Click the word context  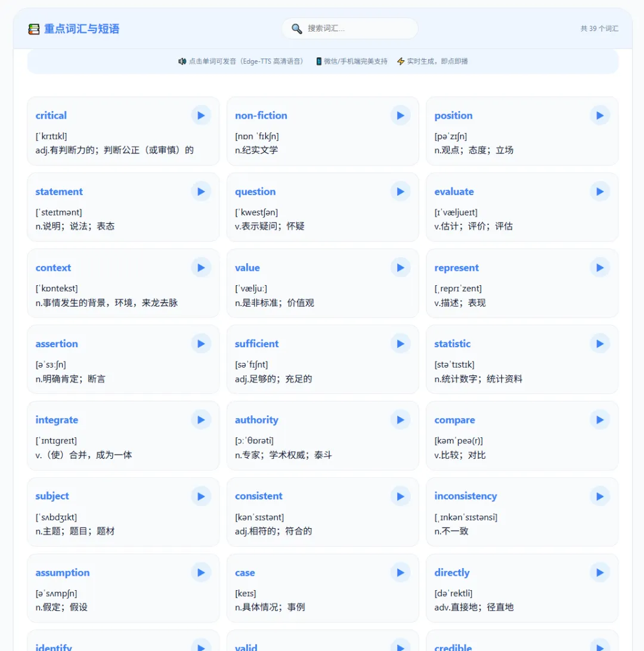click(53, 268)
